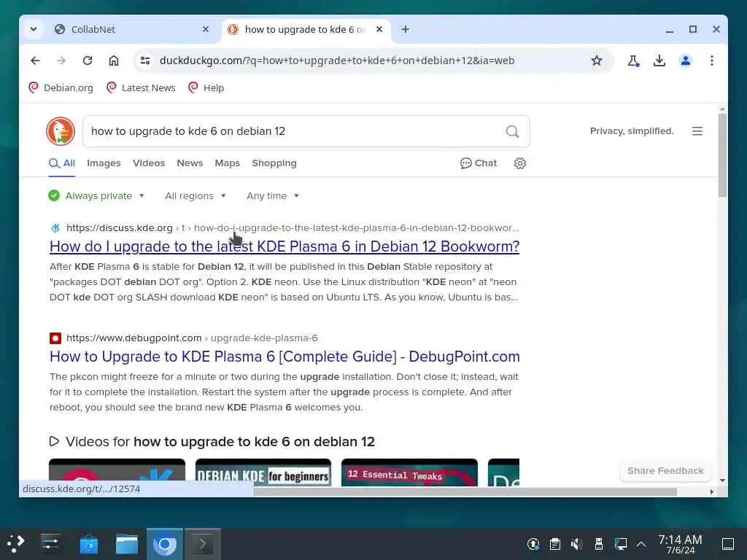Expand hidden system tray icons
This screenshot has height=560, width=747.
coord(641,544)
